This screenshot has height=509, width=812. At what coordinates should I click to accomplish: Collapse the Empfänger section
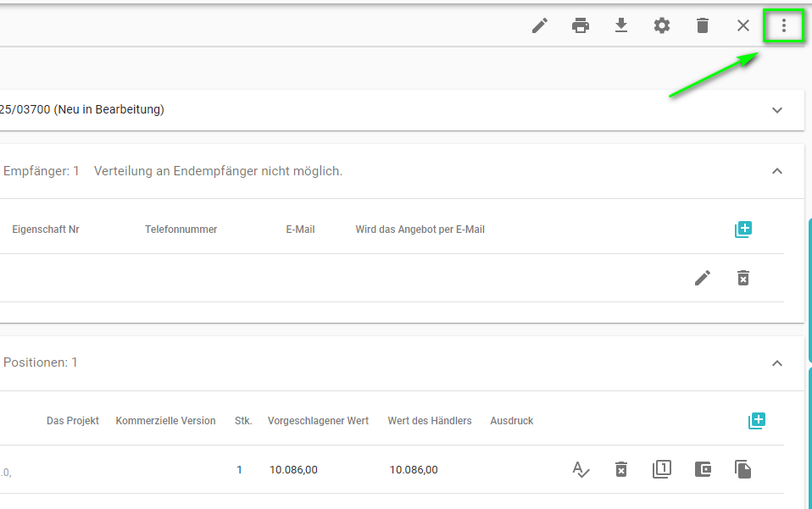pos(777,171)
